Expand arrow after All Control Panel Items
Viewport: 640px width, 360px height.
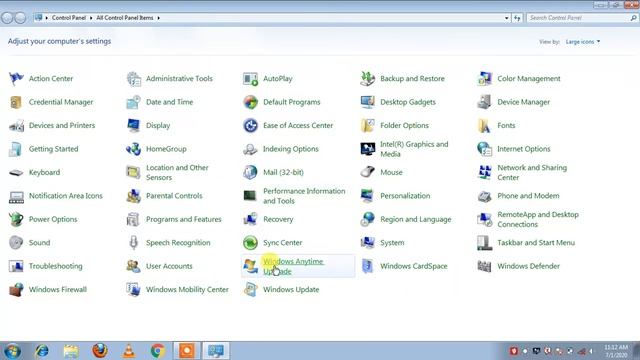[159, 18]
